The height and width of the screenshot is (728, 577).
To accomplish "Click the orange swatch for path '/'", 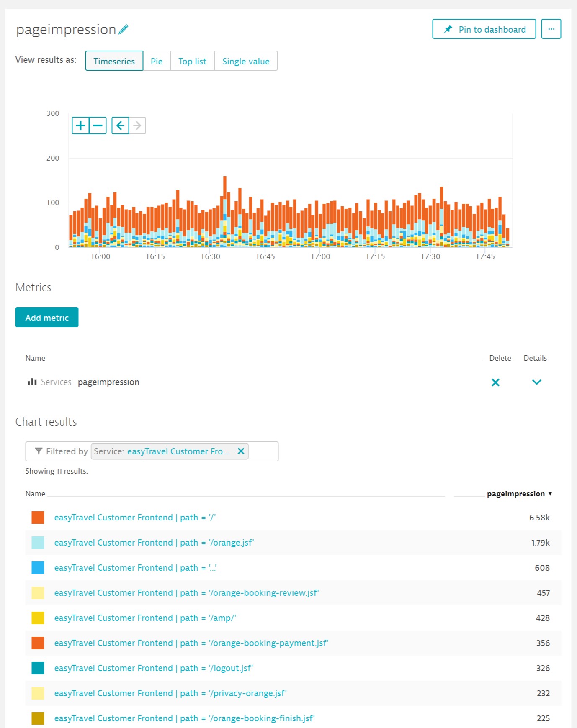I will pos(38,518).
